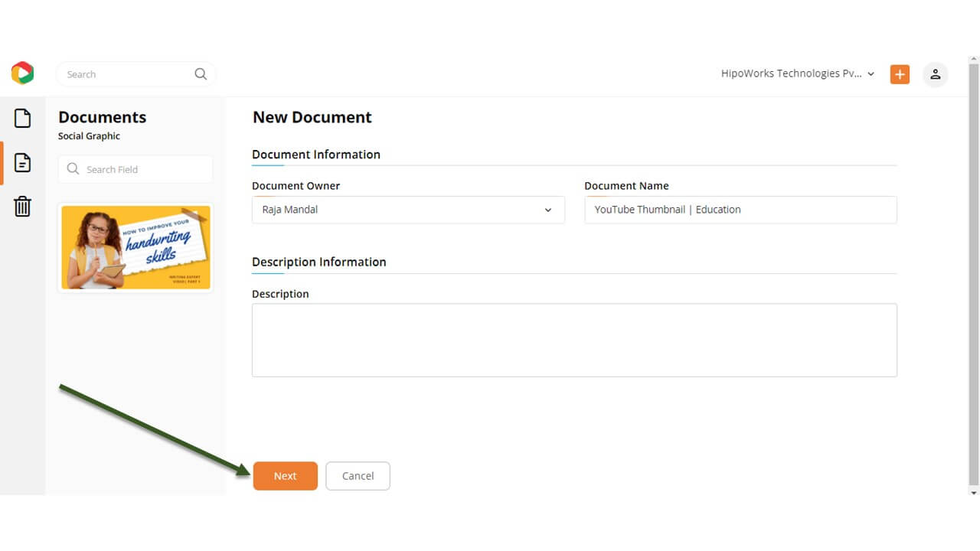
Task: Select the handwriting skills template thumbnail
Action: coord(136,247)
